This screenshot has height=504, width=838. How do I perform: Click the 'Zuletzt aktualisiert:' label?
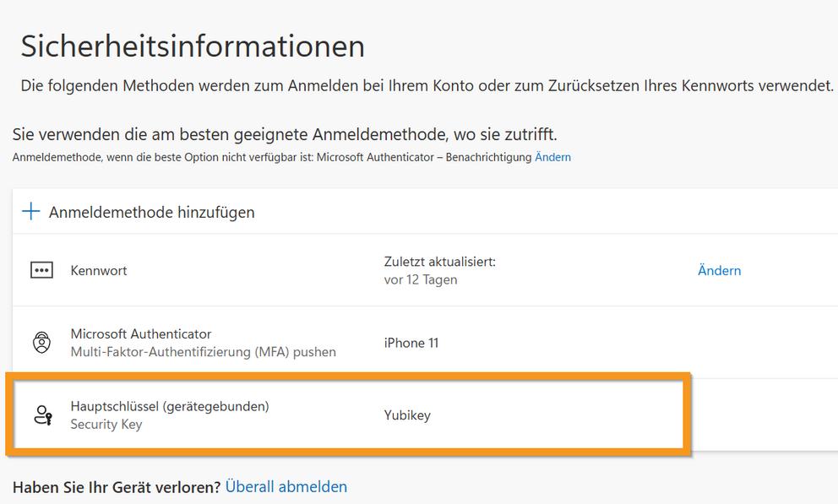click(439, 262)
